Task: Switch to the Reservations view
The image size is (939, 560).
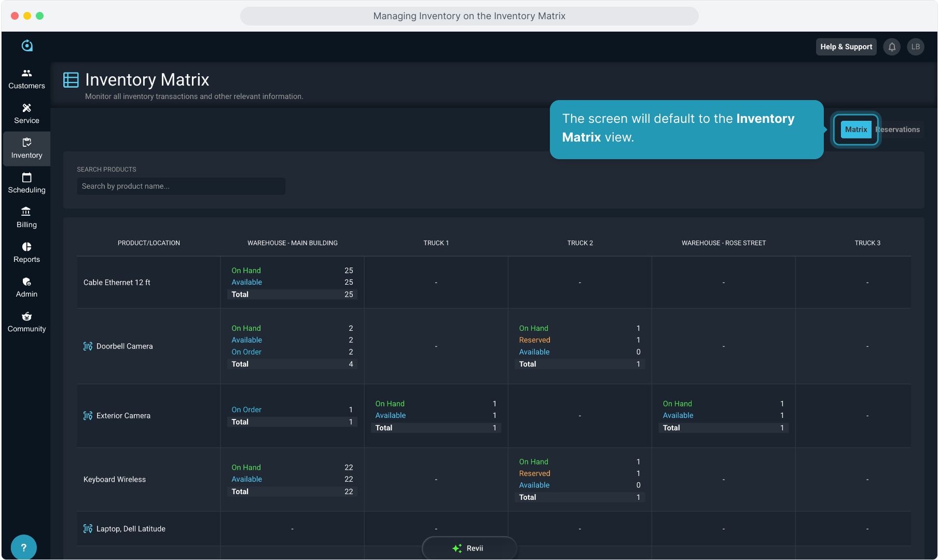Action: pyautogui.click(x=899, y=130)
